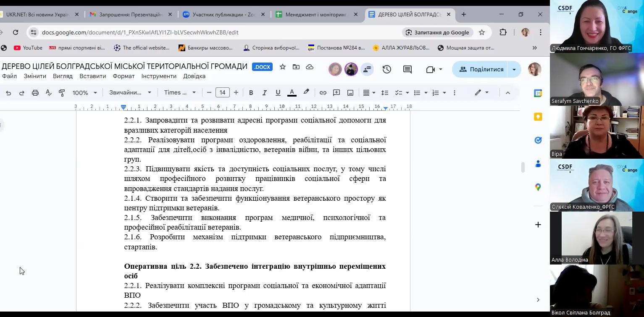Click the Поділитися share button
Viewport: 644px width, 317px height.
(481, 69)
